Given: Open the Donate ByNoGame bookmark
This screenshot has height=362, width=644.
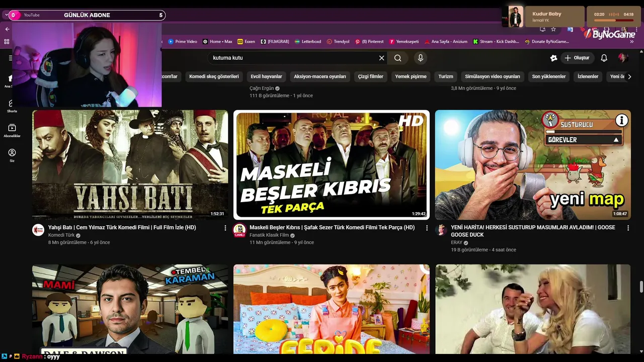Looking at the screenshot, I should tap(547, 42).
